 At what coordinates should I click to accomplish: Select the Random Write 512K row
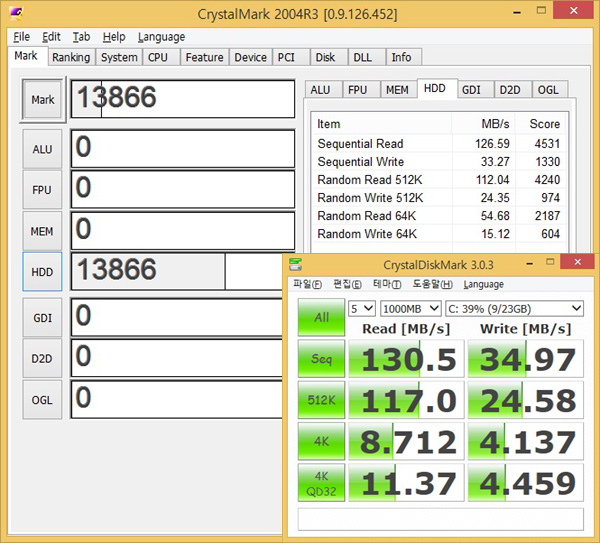(439, 197)
